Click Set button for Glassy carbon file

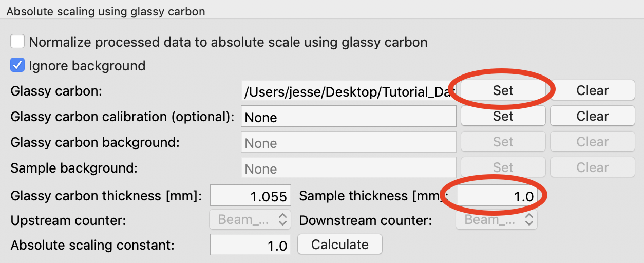pyautogui.click(x=503, y=90)
